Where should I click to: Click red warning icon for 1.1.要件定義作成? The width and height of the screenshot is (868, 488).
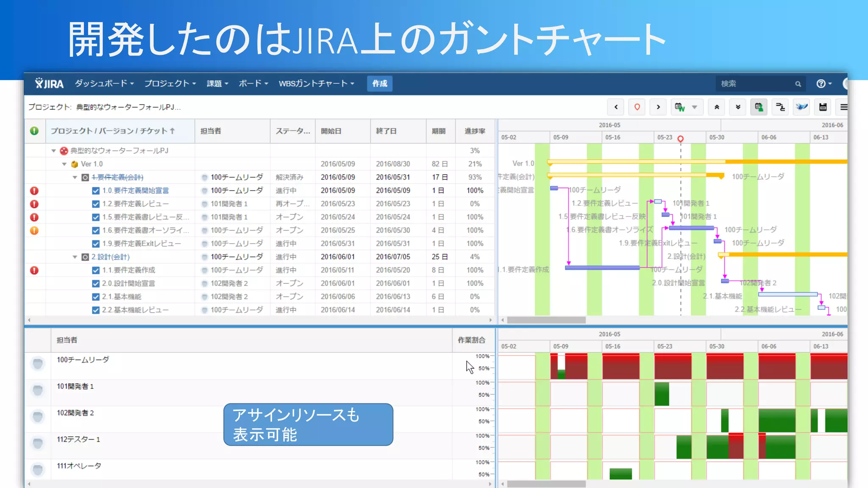(x=34, y=270)
